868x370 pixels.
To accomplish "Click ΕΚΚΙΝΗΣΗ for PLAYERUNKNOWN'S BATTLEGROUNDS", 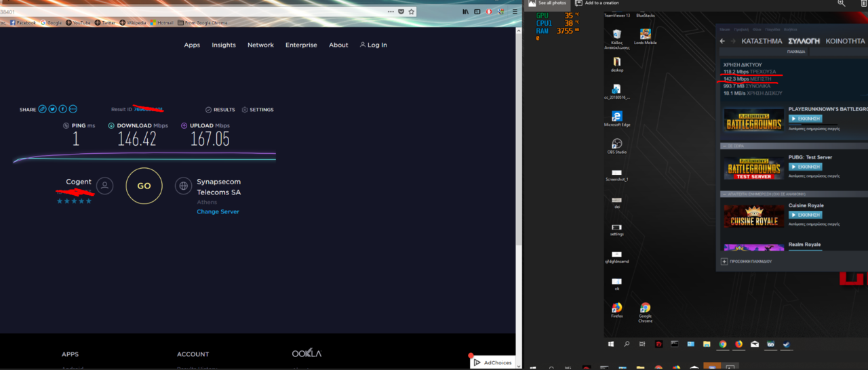I will point(806,119).
